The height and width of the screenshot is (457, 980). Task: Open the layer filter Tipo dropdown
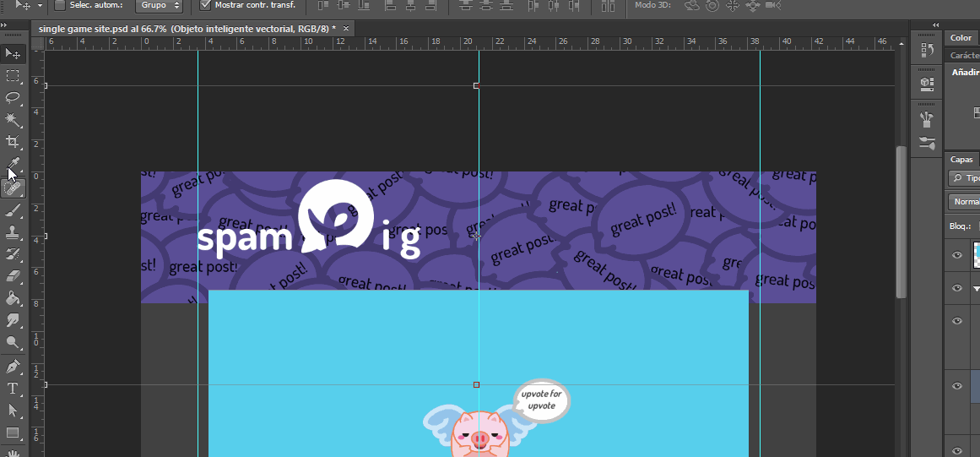(964, 177)
